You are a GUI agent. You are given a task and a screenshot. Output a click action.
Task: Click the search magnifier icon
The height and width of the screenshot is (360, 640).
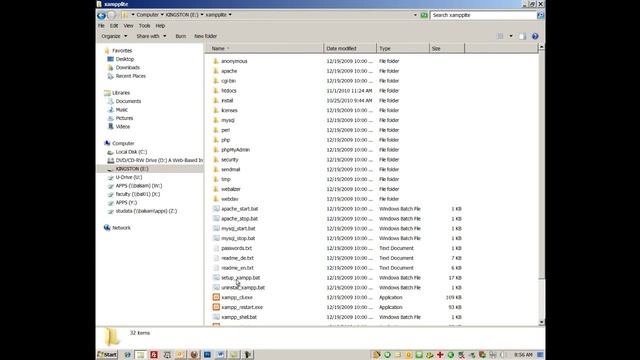click(x=540, y=15)
